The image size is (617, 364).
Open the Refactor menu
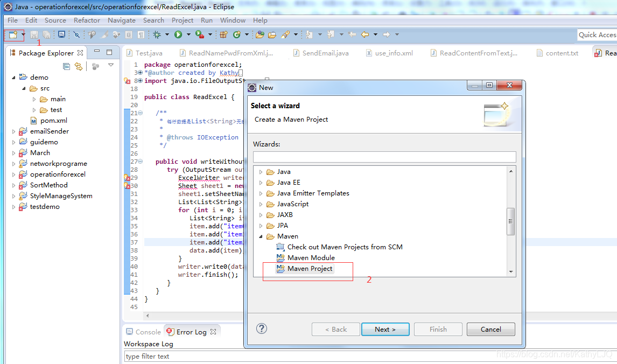[87, 20]
